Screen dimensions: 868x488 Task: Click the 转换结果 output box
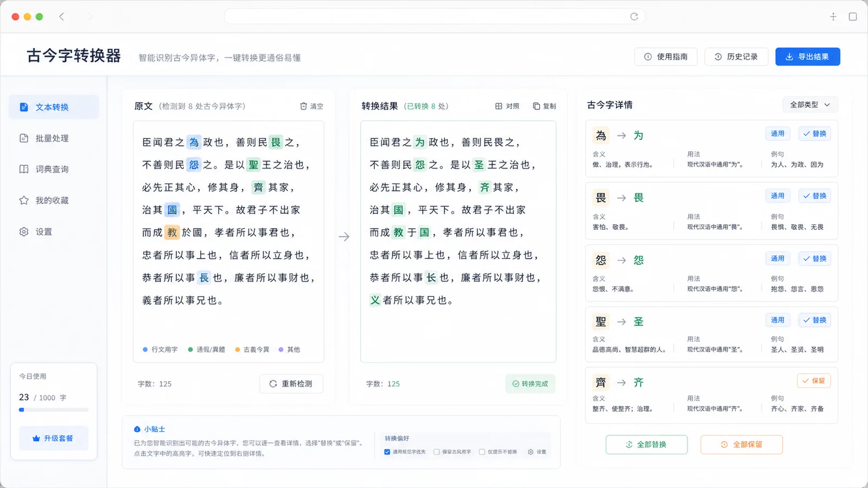[x=458, y=241]
